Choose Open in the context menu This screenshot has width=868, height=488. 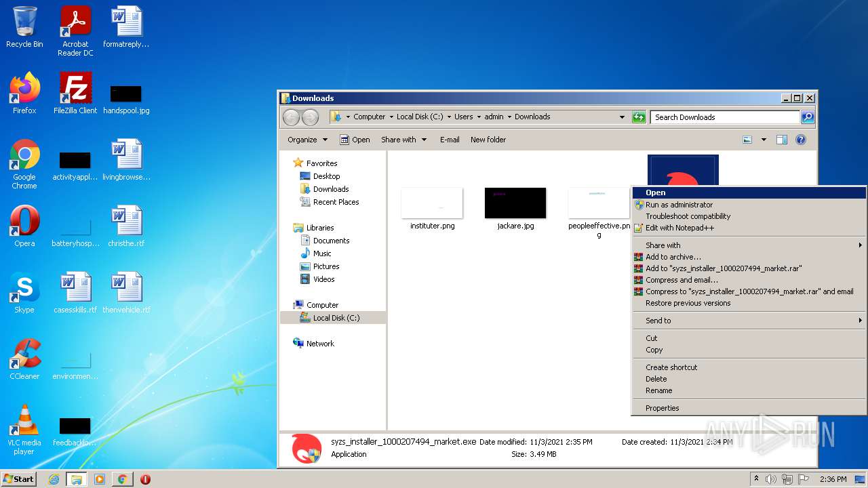[749, 193]
